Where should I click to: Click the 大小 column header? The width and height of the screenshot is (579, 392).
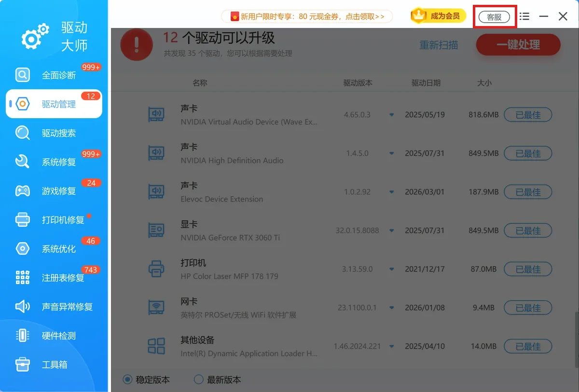(484, 83)
